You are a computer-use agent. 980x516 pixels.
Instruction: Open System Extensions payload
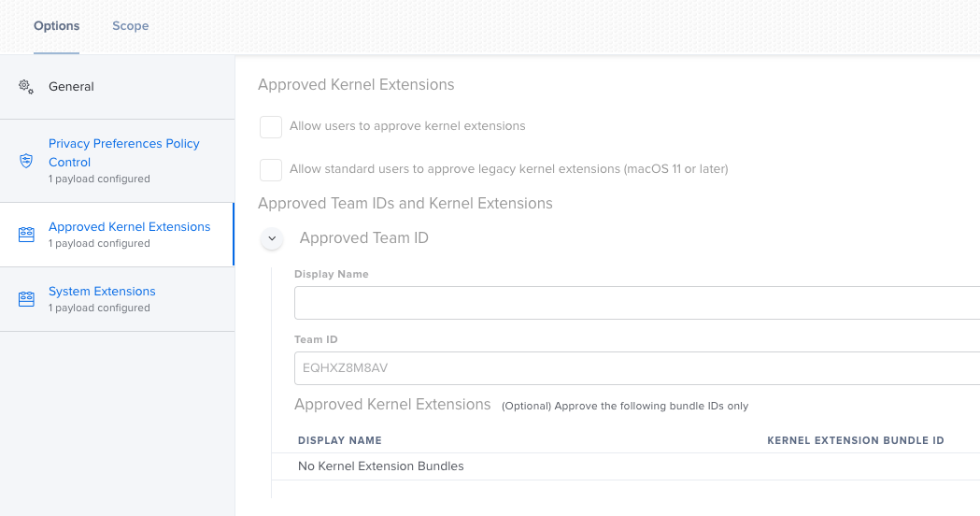point(118,299)
